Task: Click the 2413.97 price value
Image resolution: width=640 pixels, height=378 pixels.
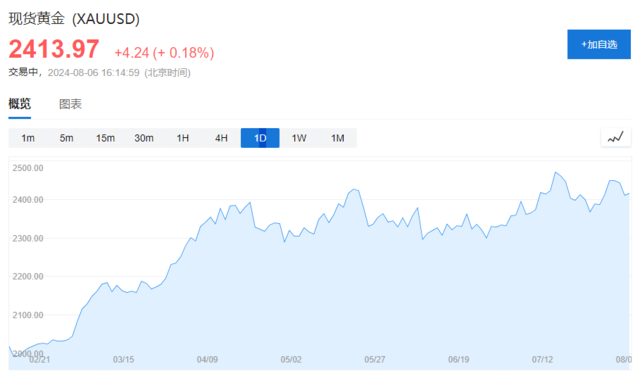Action: click(54, 49)
